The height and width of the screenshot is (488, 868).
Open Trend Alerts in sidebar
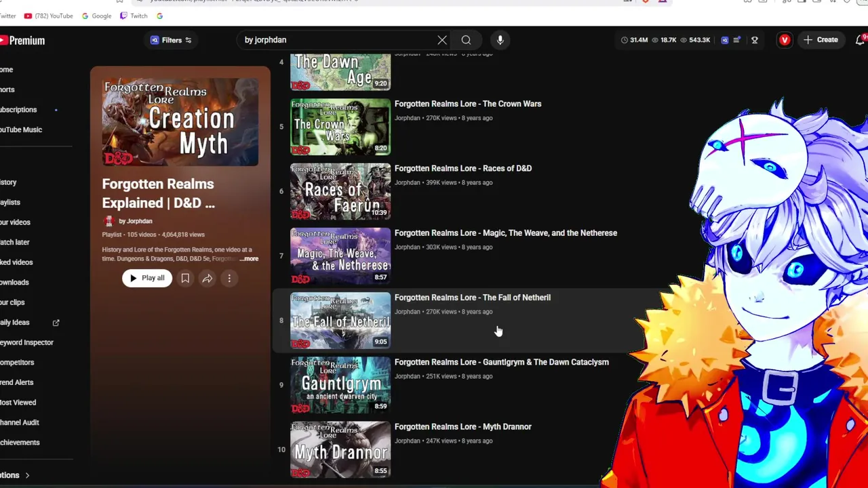[x=17, y=382]
